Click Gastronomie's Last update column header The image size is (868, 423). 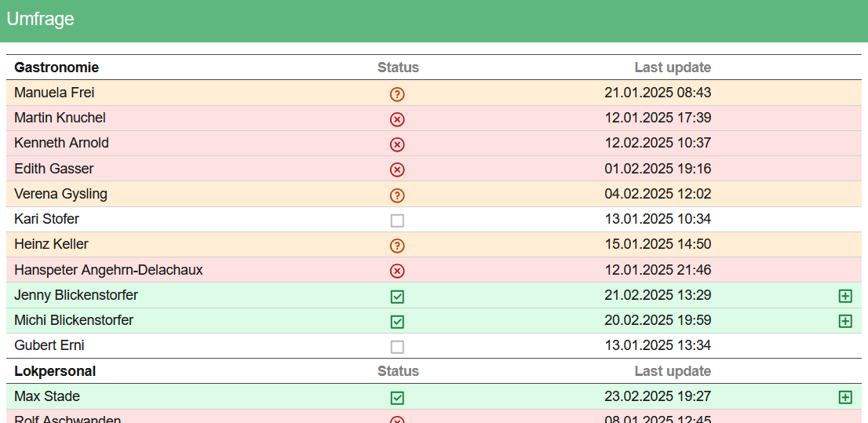[673, 67]
